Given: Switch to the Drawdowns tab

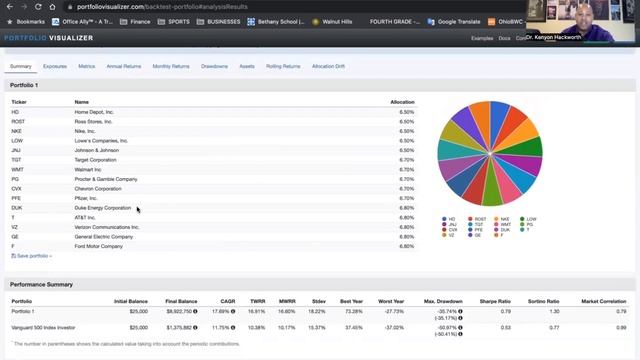Looking at the screenshot, I should (x=214, y=66).
